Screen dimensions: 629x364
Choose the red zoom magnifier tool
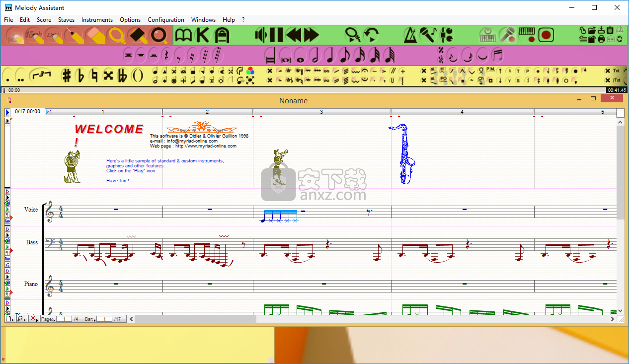click(x=159, y=35)
